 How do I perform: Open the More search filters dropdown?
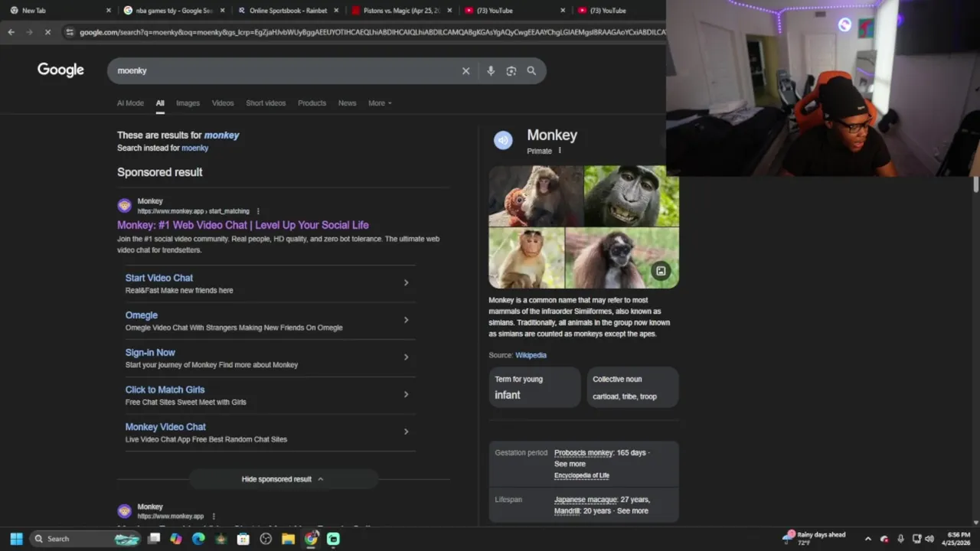pos(380,103)
